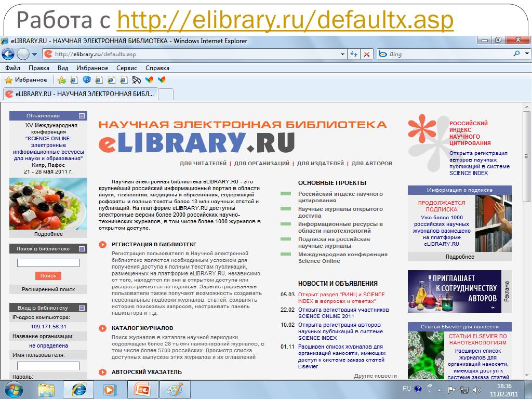532x399 pixels.
Task: Open the Windows Start menu orb
Action: click(14, 390)
